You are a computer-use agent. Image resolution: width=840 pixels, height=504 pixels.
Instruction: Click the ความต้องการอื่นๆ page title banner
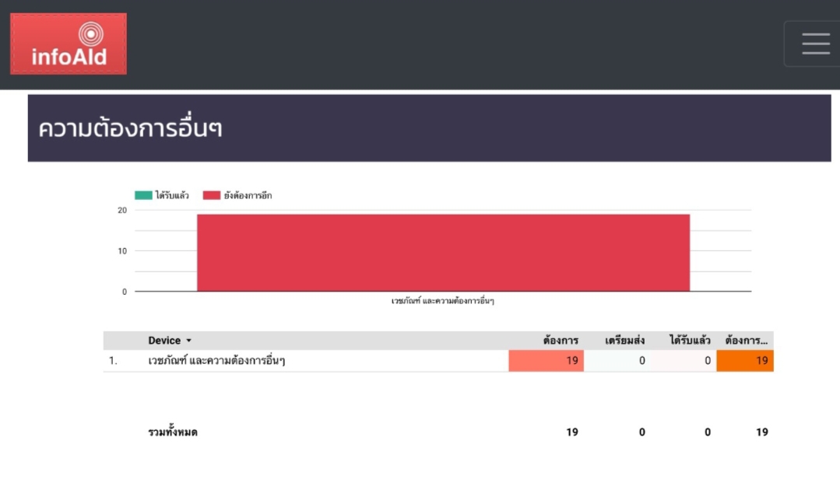point(429,128)
